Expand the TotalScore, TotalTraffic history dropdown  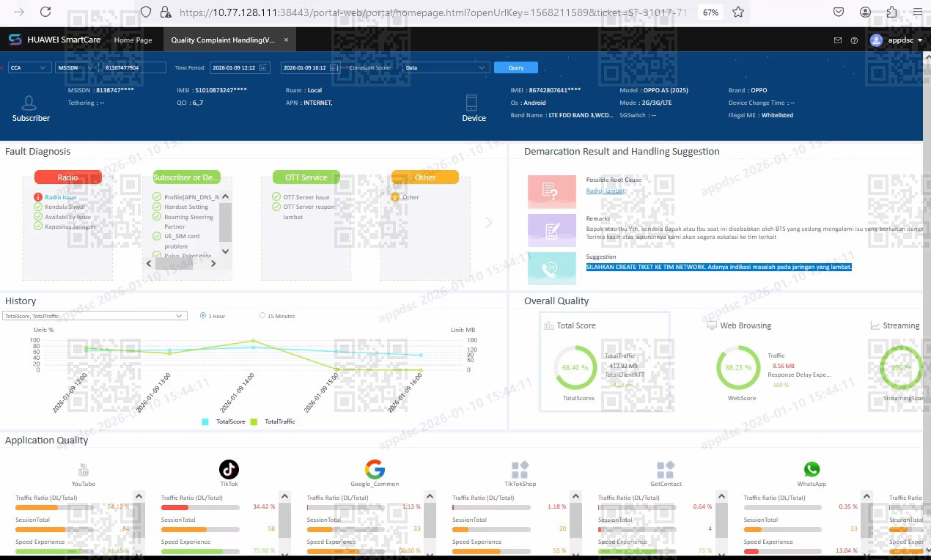pyautogui.click(x=95, y=316)
